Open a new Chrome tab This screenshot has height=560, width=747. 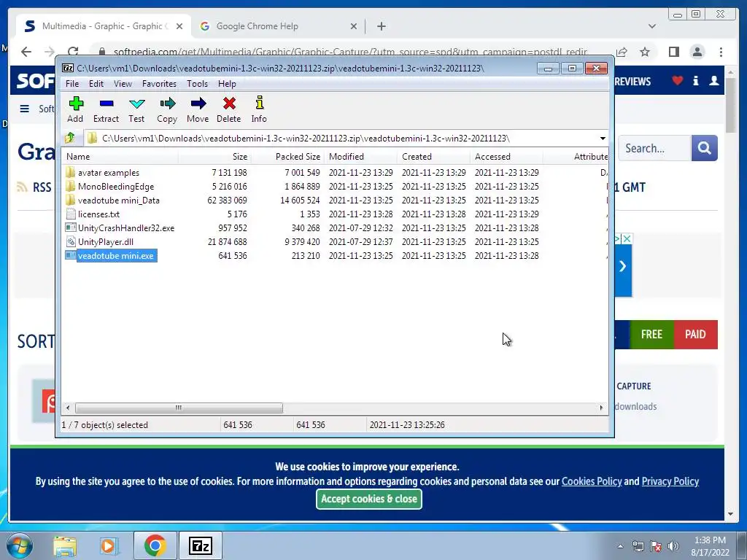(x=381, y=26)
